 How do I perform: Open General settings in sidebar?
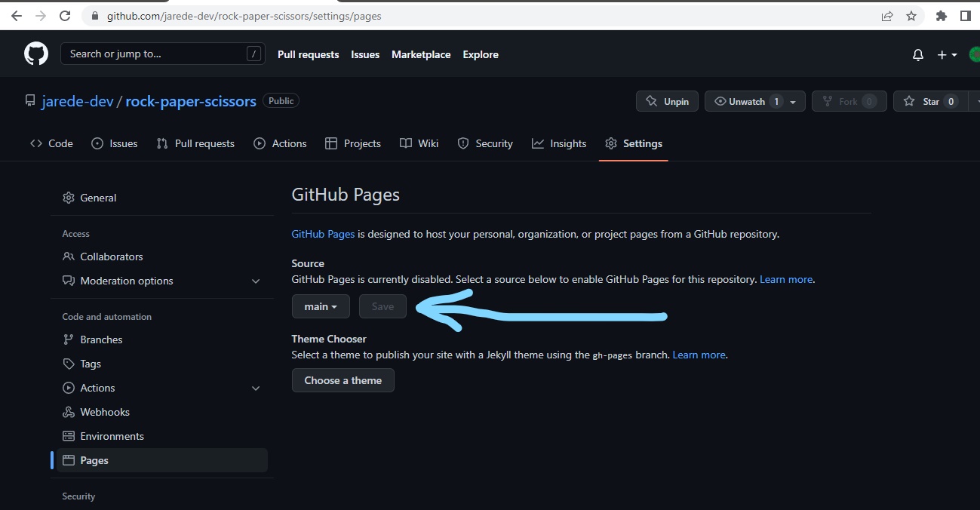click(x=161, y=198)
